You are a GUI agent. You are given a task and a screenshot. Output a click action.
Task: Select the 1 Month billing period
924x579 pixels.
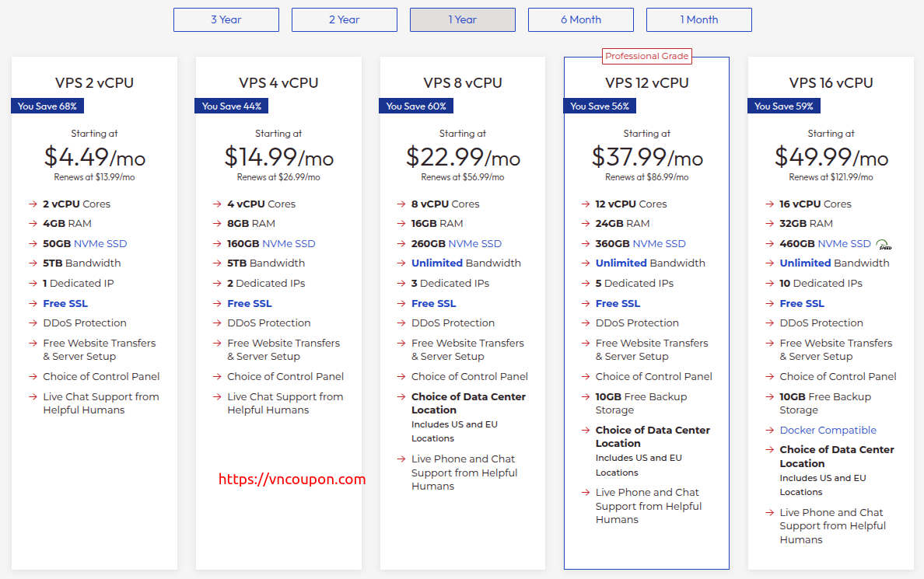(x=699, y=19)
